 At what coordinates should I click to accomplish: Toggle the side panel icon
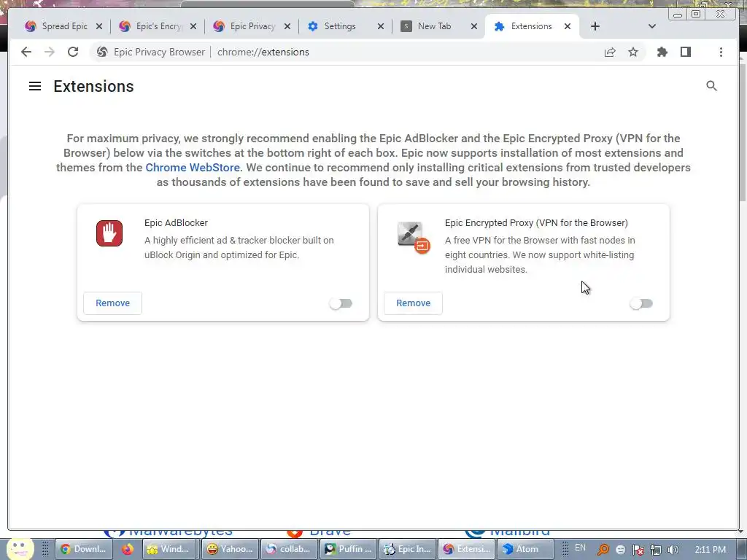coord(686,52)
